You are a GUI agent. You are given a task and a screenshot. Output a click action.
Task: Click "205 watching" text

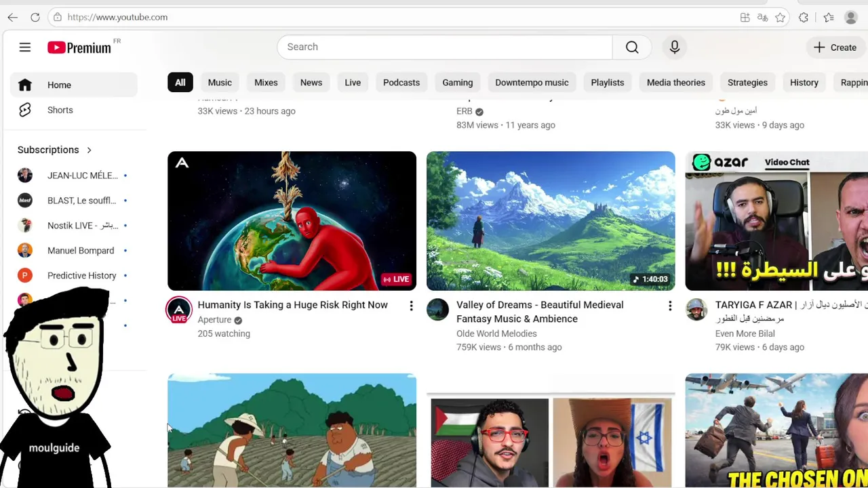(224, 333)
